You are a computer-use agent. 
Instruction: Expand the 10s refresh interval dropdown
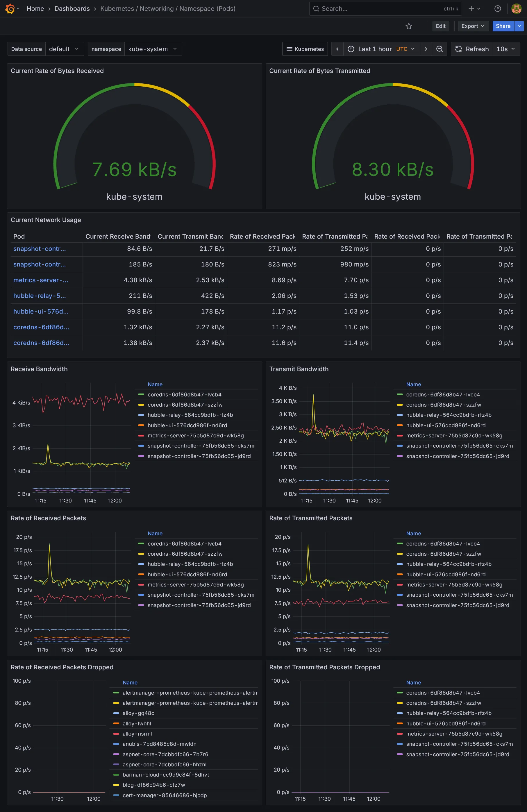(506, 49)
